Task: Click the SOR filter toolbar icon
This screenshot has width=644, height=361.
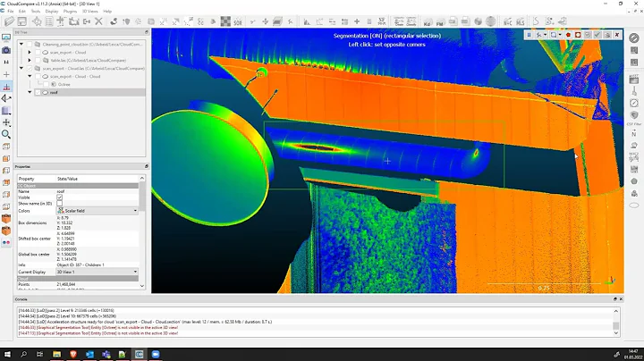Action: (x=238, y=21)
